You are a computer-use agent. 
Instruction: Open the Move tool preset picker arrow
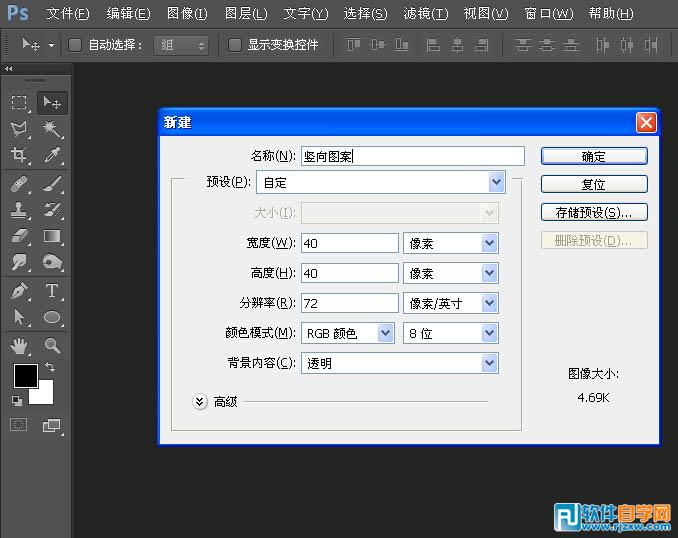tap(51, 45)
